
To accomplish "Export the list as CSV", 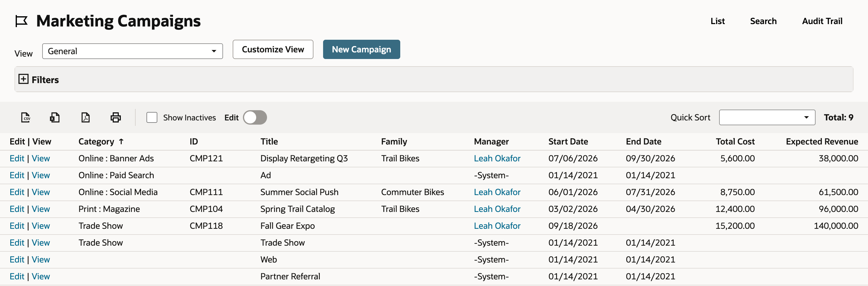I will tap(26, 117).
